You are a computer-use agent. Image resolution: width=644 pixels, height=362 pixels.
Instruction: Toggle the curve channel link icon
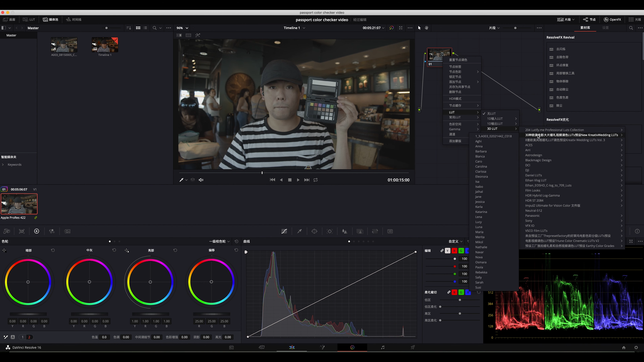click(442, 251)
